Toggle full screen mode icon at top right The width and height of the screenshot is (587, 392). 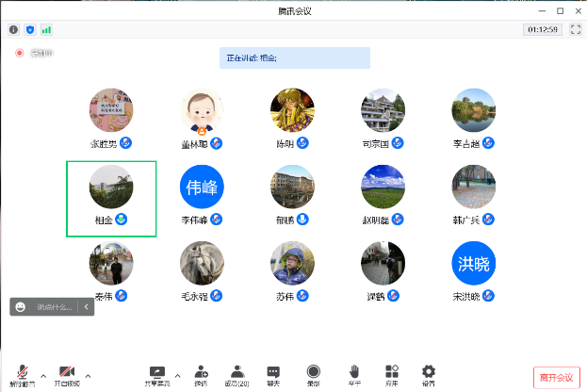point(575,29)
